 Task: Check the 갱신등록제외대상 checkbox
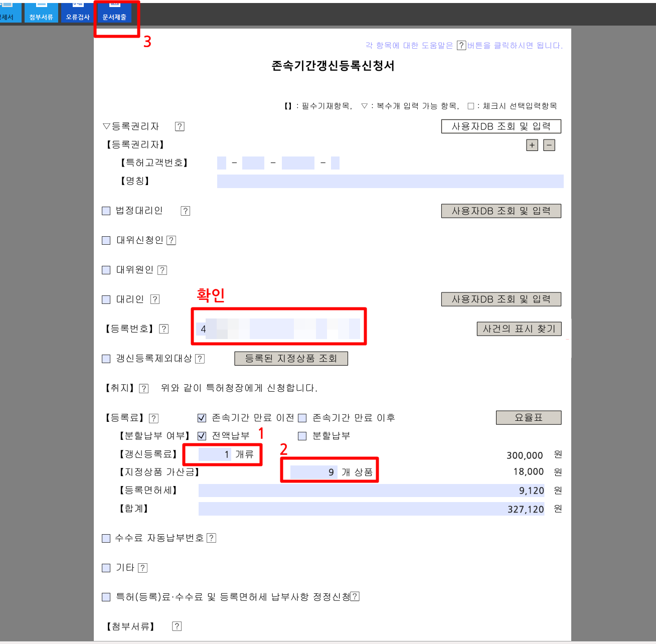click(106, 359)
